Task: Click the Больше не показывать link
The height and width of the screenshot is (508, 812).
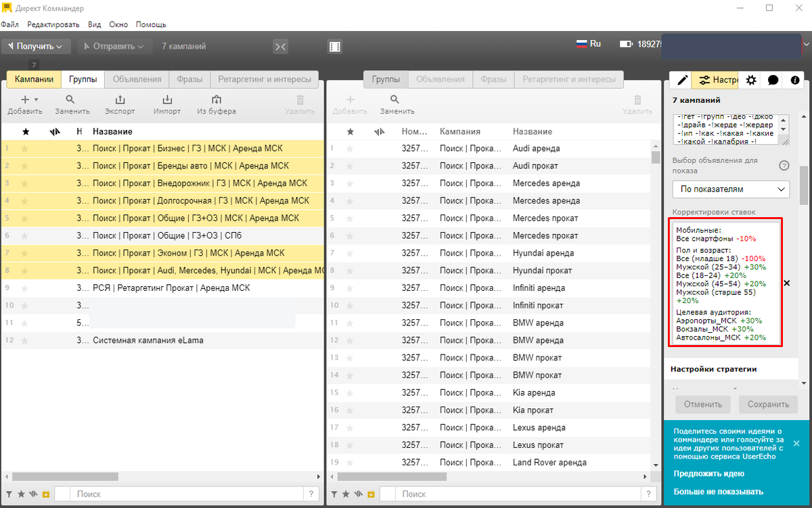Action: (x=719, y=492)
